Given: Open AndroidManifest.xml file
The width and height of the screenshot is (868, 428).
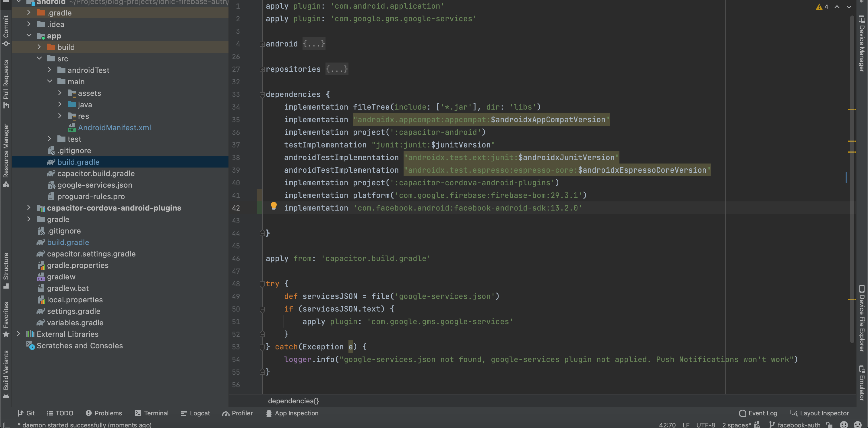Looking at the screenshot, I should (x=110, y=128).
